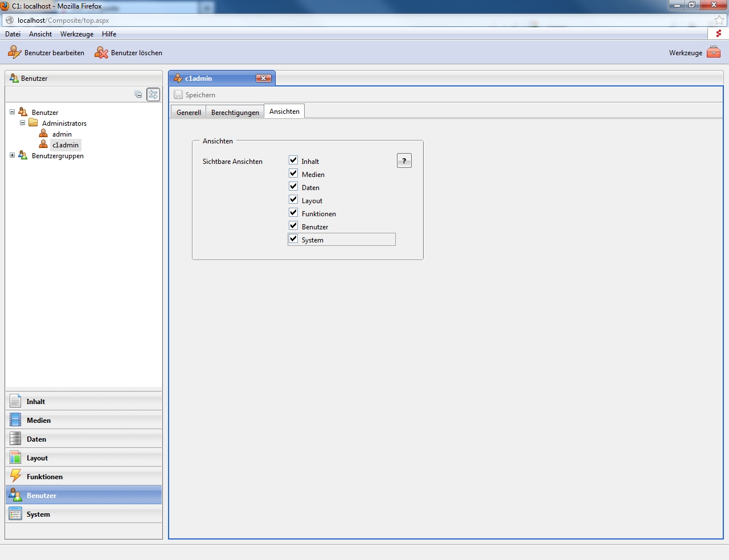
Task: Expand the Benutzergruppen tree node
Action: click(x=12, y=155)
